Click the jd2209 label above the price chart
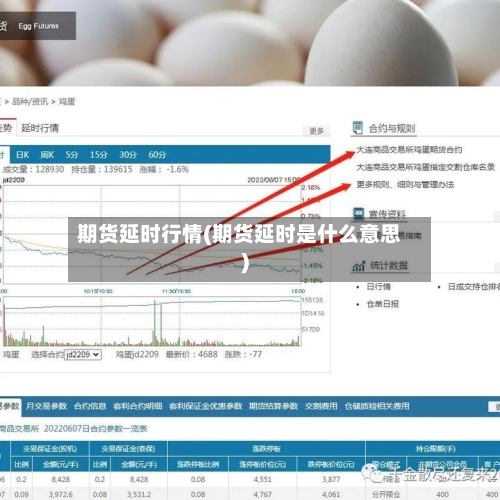 [x=14, y=180]
